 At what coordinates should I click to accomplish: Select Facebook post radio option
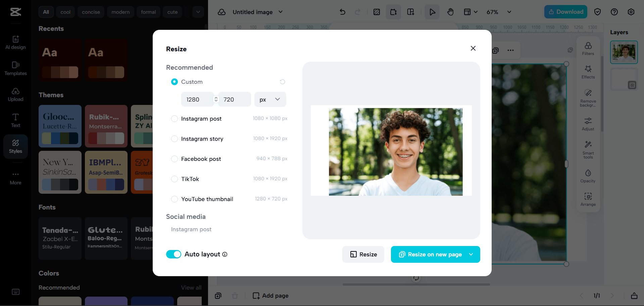[x=175, y=159]
